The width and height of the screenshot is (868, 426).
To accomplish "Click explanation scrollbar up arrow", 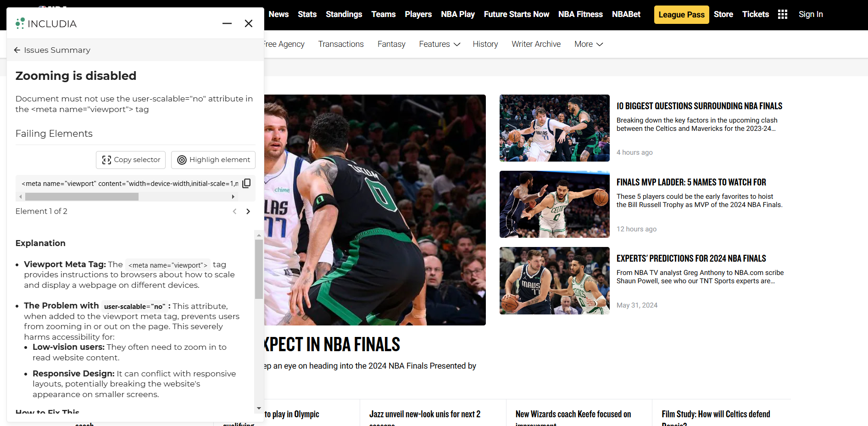I will click(x=259, y=235).
